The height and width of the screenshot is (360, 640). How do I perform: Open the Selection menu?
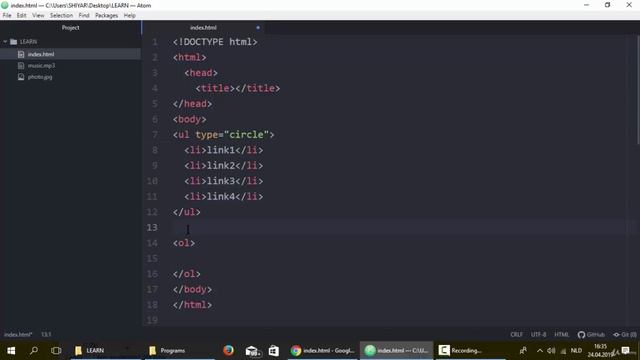(61, 16)
